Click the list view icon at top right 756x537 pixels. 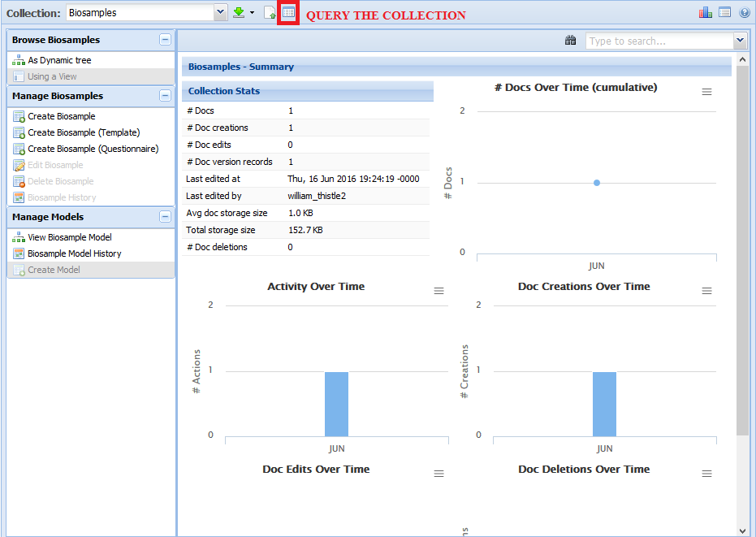[x=724, y=12]
